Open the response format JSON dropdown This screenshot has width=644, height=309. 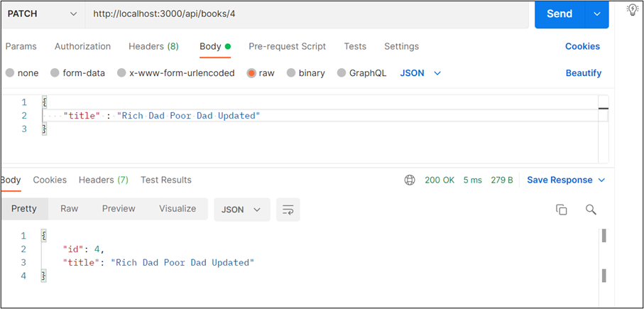(x=242, y=210)
